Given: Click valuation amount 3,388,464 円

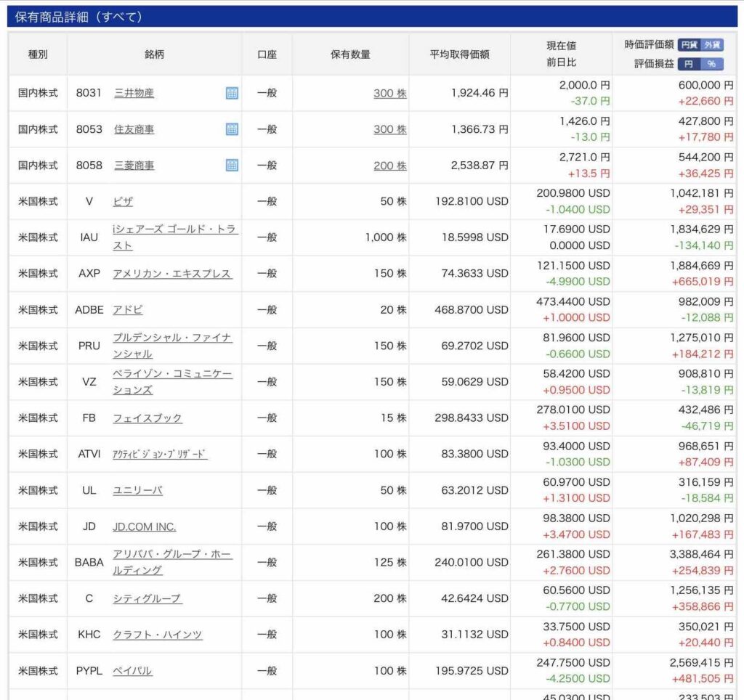Looking at the screenshot, I should tap(702, 554).
